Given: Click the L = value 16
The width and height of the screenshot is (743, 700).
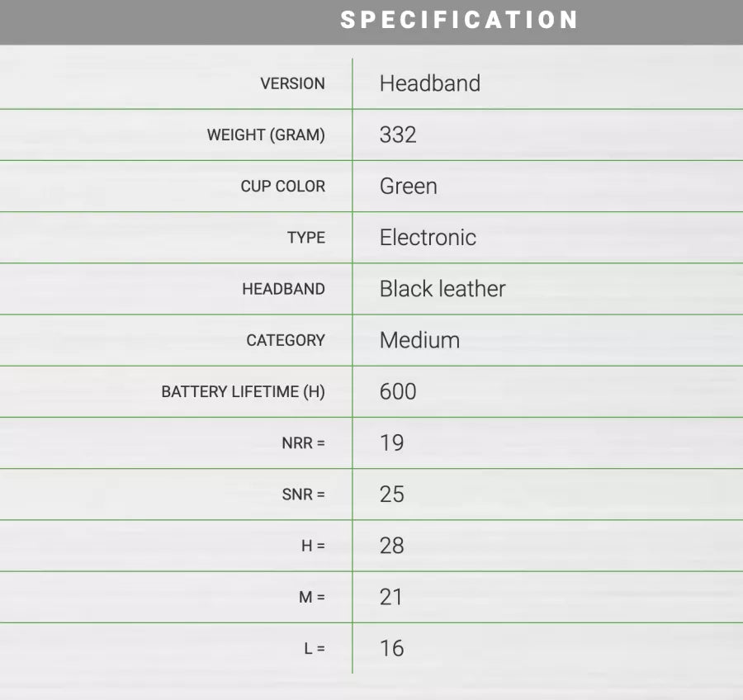Looking at the screenshot, I should [x=391, y=648].
